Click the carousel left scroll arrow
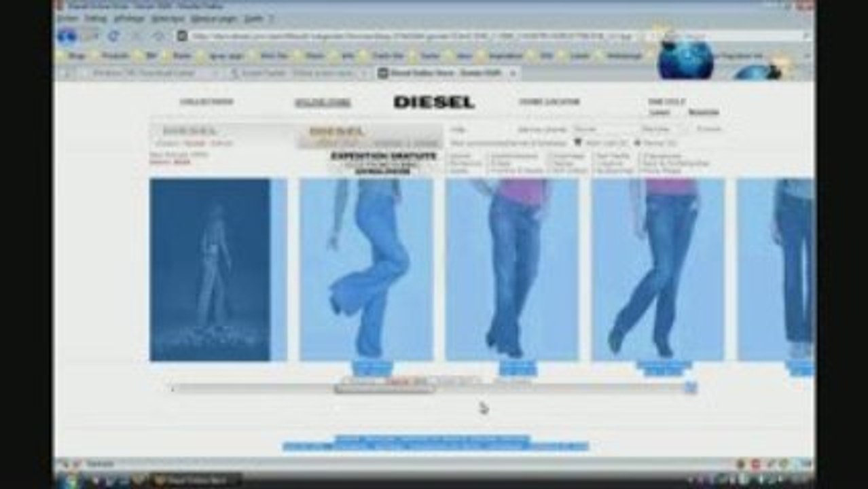 coord(173,389)
